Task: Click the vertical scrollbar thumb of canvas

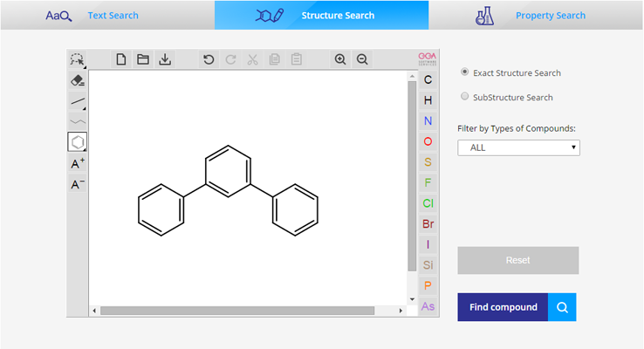Action: (x=412, y=176)
